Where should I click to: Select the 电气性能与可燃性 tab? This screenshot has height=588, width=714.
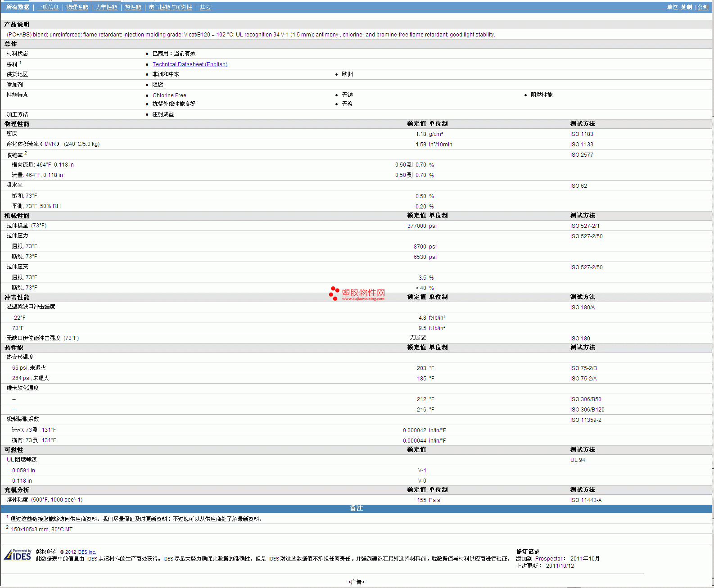click(170, 7)
